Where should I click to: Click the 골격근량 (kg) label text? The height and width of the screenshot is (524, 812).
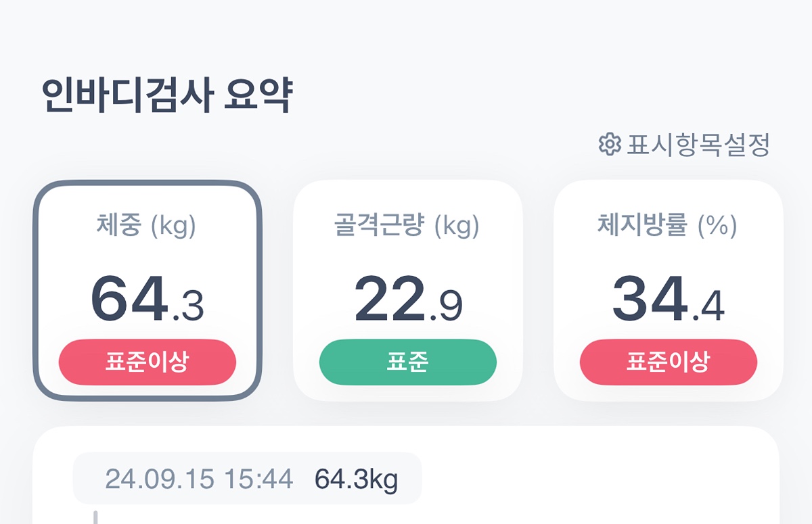pyautogui.click(x=407, y=226)
